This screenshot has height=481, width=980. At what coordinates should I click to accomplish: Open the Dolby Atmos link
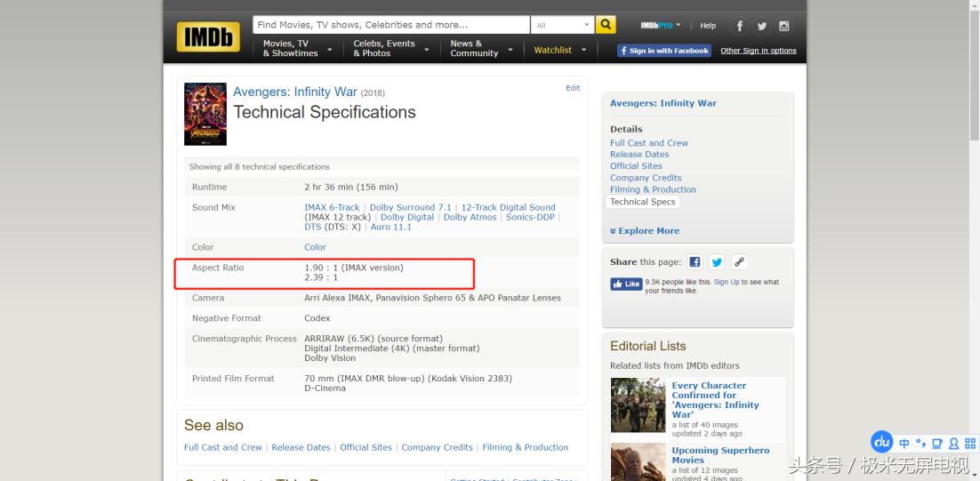470,218
